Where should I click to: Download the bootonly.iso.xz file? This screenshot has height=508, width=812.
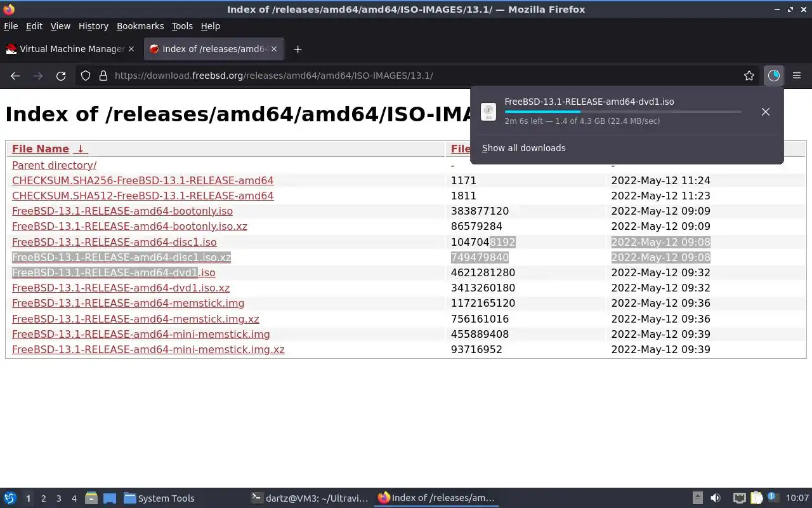pyautogui.click(x=129, y=226)
